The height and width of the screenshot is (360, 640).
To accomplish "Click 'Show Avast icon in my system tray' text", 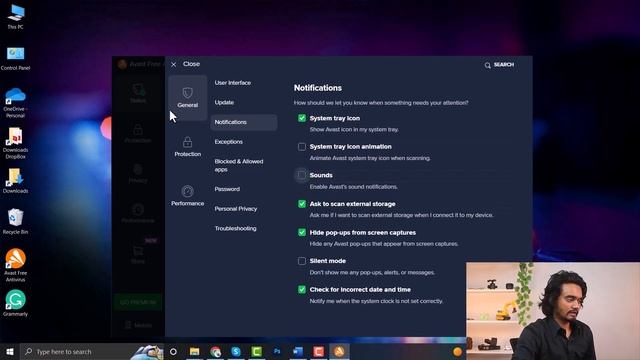I will coord(354,129).
